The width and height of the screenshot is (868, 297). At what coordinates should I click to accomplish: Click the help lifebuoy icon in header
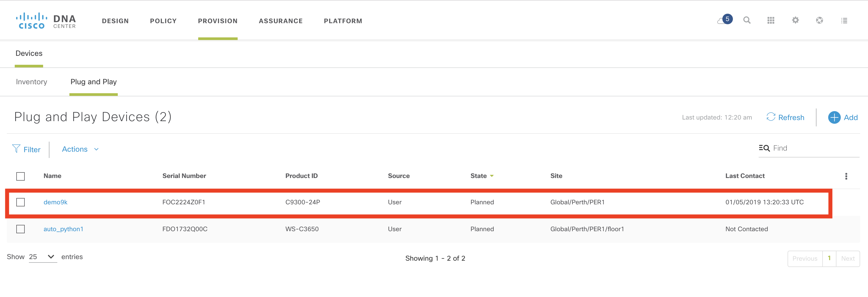click(819, 20)
